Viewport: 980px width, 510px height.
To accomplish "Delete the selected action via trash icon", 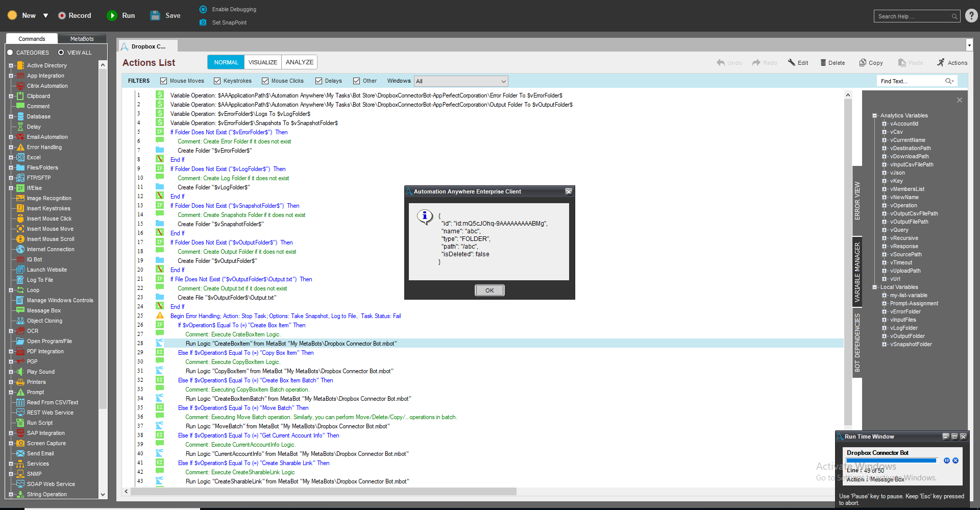I will coord(823,62).
